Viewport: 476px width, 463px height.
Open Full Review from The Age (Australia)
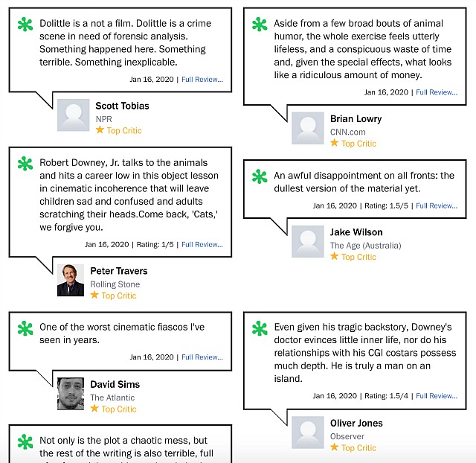click(437, 206)
